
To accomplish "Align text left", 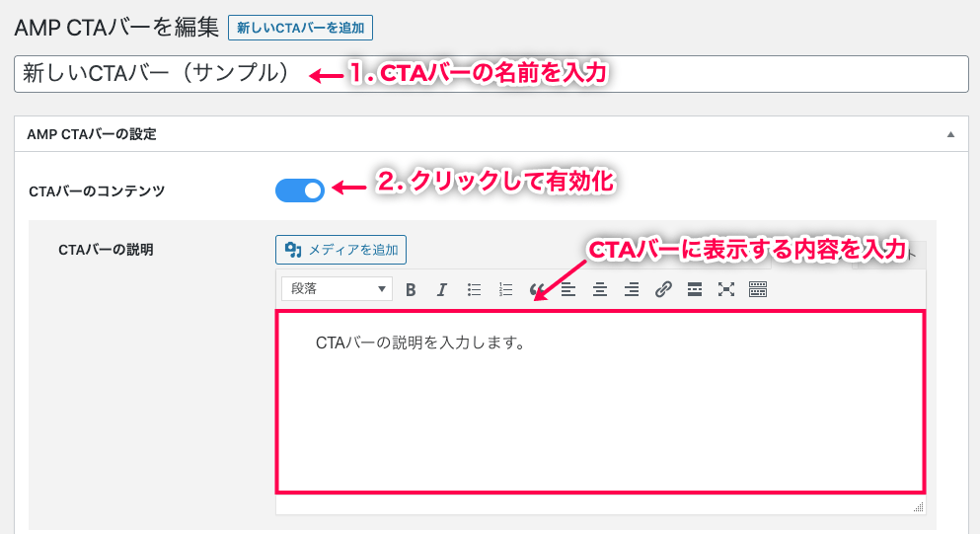I will 568,289.
